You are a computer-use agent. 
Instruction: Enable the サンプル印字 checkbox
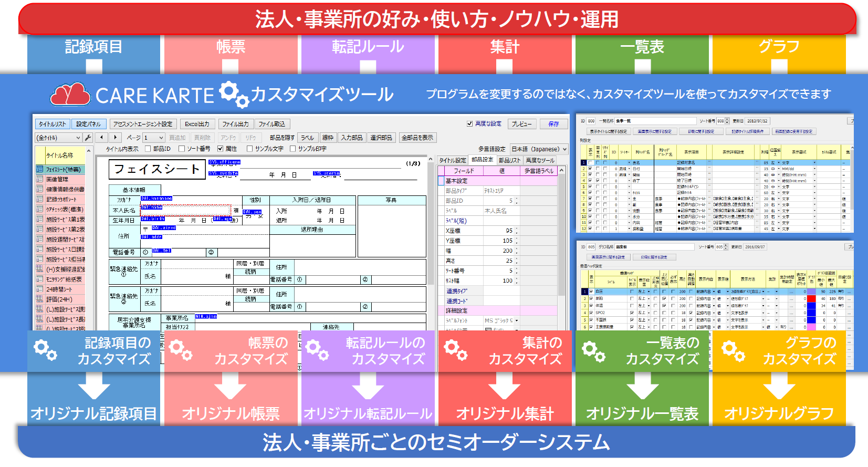pyautogui.click(x=293, y=149)
